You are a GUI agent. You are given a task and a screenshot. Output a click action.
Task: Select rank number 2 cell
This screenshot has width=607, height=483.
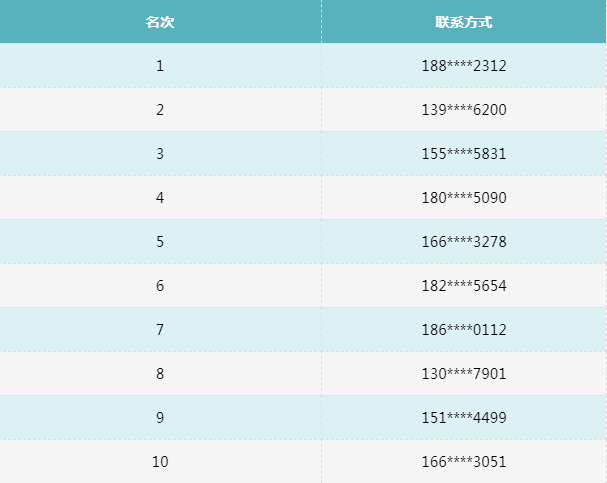click(x=160, y=110)
